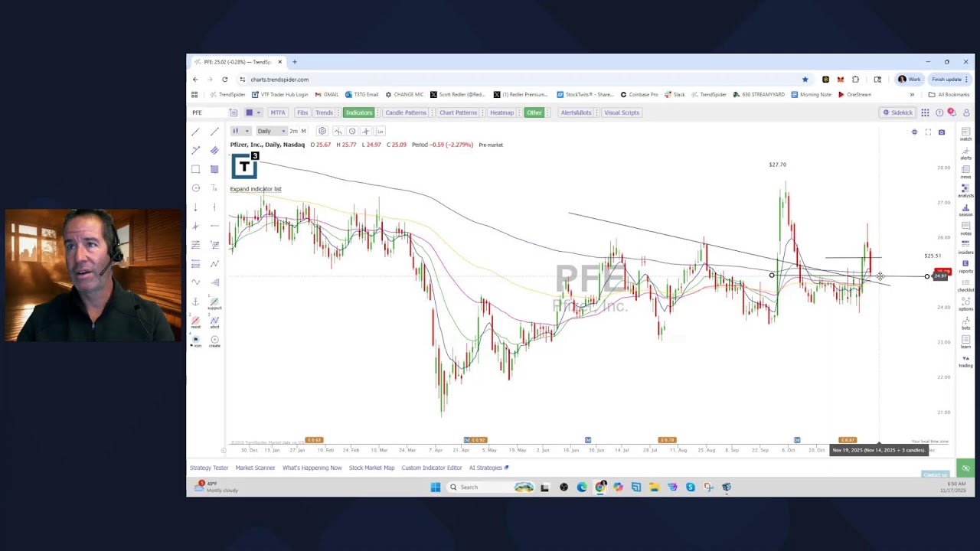Open the chart type dropdown
Image resolution: width=980 pixels, height=551 pixels.
[x=240, y=131]
